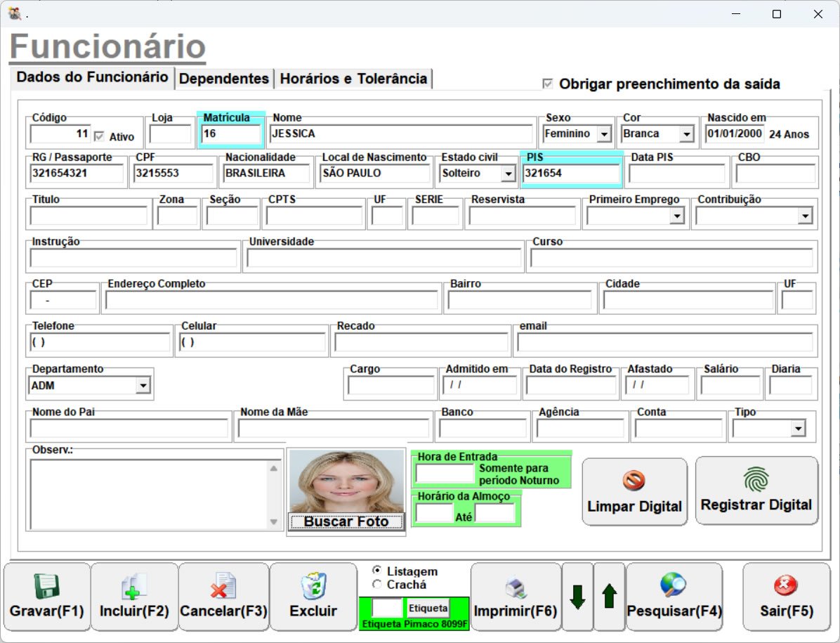Click the green up arrow button
The width and height of the screenshot is (840, 643).
(x=610, y=597)
